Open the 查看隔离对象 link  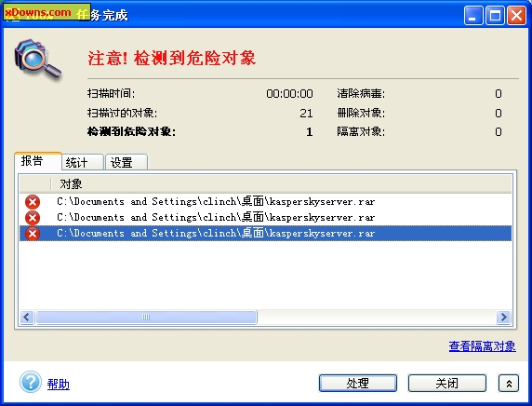[x=482, y=346]
